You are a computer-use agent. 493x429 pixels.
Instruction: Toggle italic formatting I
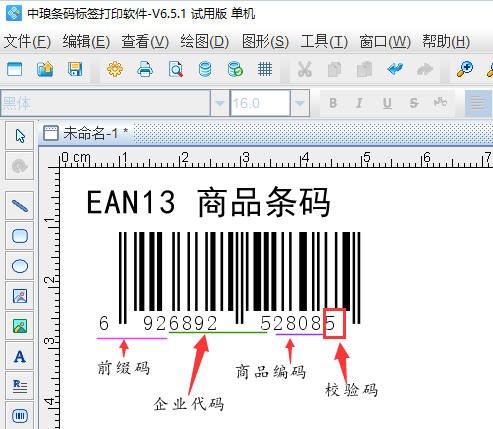point(359,103)
